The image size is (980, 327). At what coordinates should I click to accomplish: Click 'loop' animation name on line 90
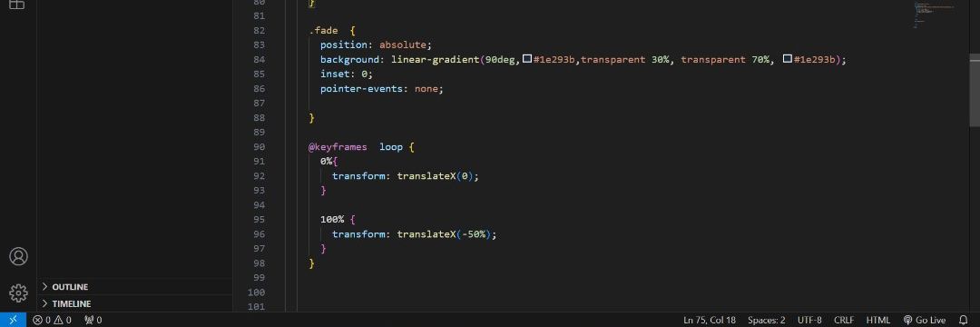391,147
